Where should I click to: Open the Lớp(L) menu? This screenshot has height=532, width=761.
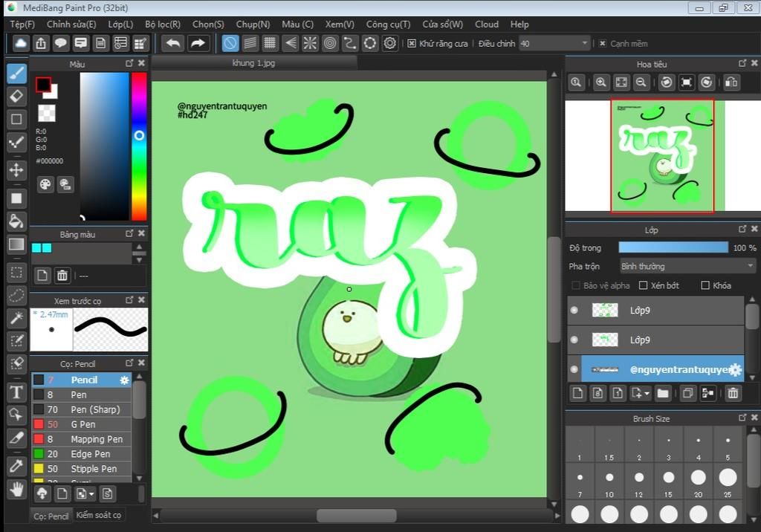click(x=120, y=25)
